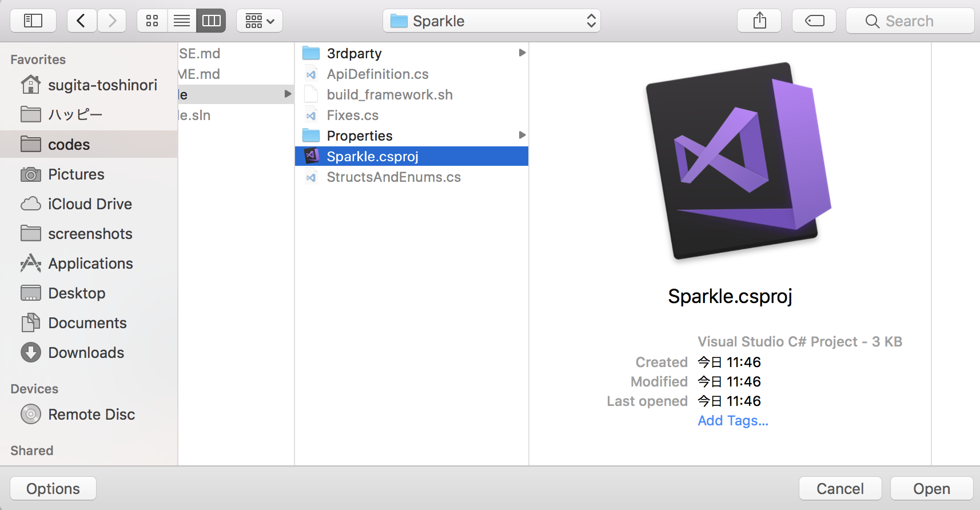Click the Sparkle.csproj Visual Studio file icon
Viewport: 980px width, 510px height.
[311, 156]
